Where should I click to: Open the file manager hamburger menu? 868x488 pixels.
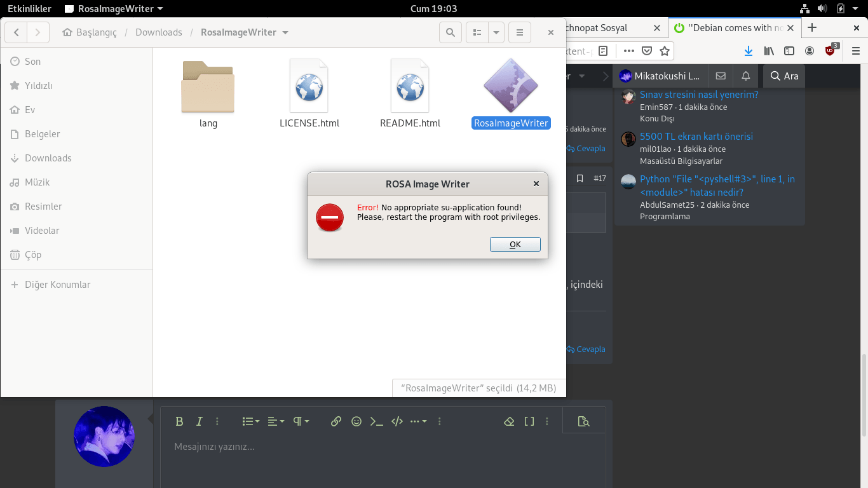click(520, 32)
